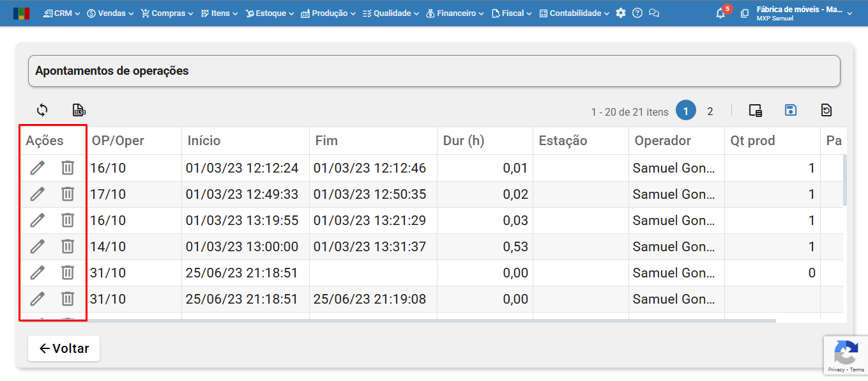This screenshot has width=868, height=381.
Task: Click the Voltar button
Action: (64, 348)
